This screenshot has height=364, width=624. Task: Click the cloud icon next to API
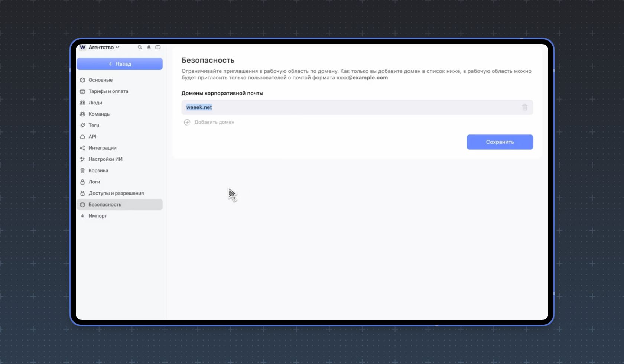[82, 137]
